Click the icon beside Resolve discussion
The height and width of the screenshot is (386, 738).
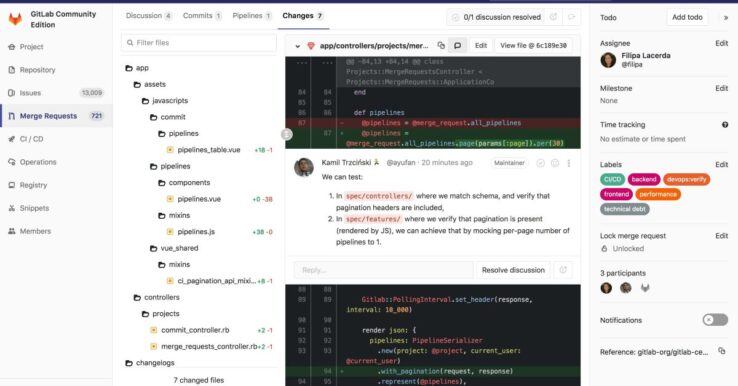click(563, 270)
